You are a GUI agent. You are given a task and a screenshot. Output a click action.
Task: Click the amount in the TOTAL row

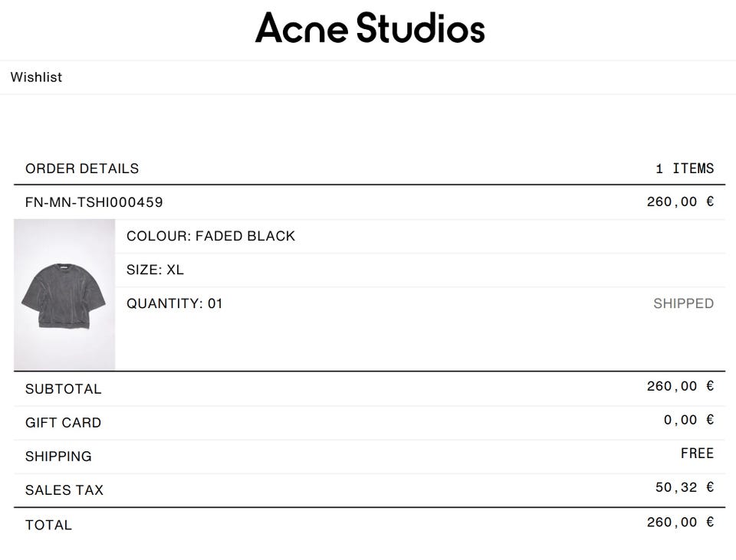680,522
